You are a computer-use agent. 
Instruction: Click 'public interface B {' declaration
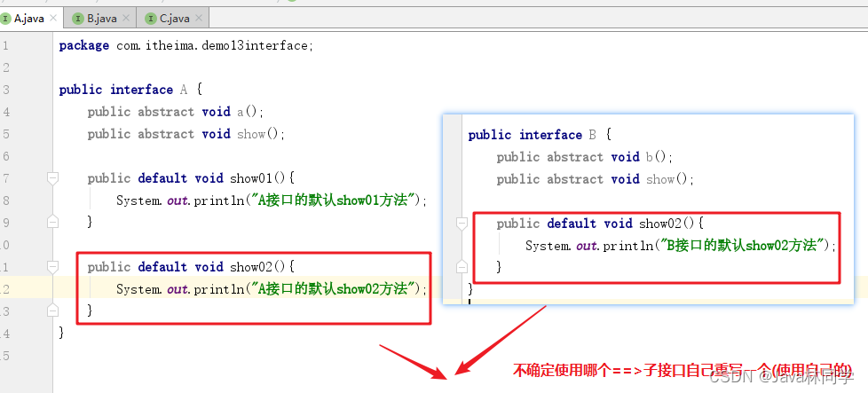click(540, 135)
